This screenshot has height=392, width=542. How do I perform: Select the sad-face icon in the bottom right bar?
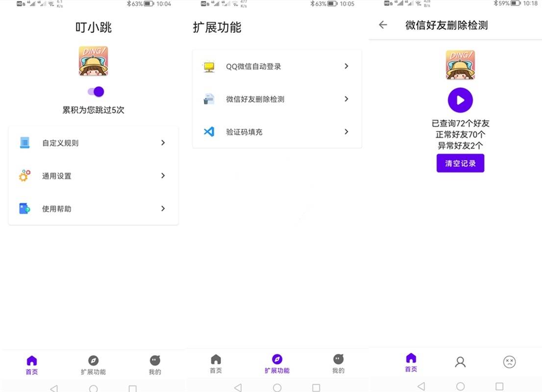pos(509,361)
